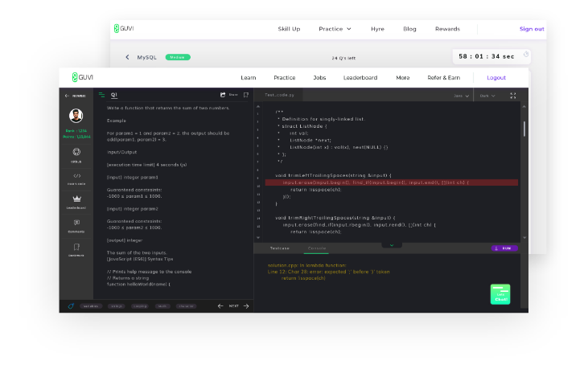Click the GUVI logo in the front window
The width and height of the screenshot is (588, 377).
(x=83, y=77)
